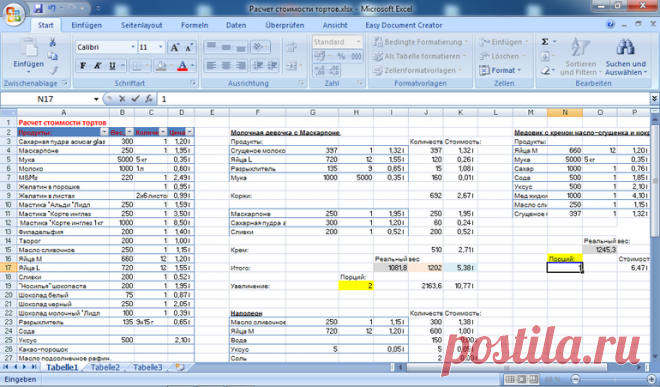Click the Format cells button
The height and width of the screenshot is (387, 660).
500,70
